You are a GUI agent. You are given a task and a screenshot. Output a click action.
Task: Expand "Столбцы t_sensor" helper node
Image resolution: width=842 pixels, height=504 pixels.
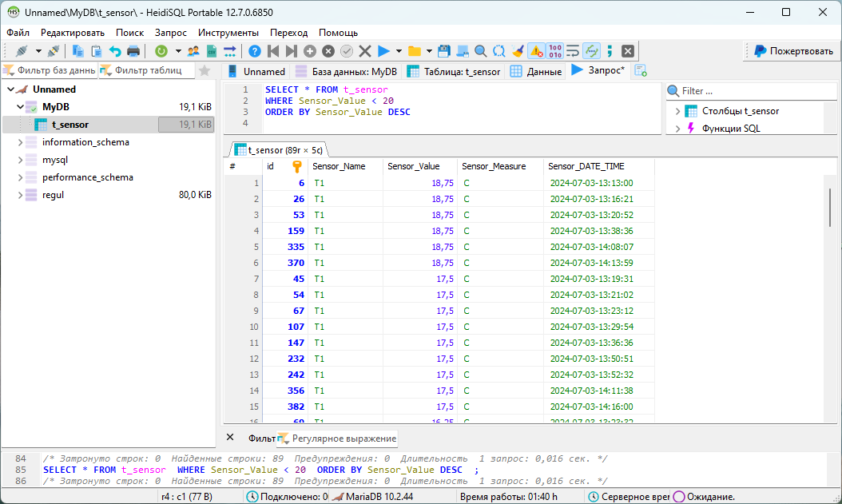point(677,111)
